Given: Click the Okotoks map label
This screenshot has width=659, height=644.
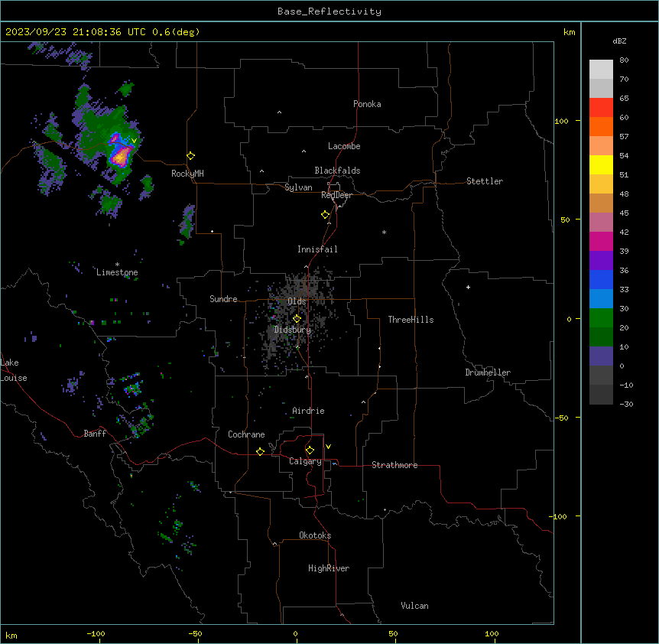Looking at the screenshot, I should (315, 535).
